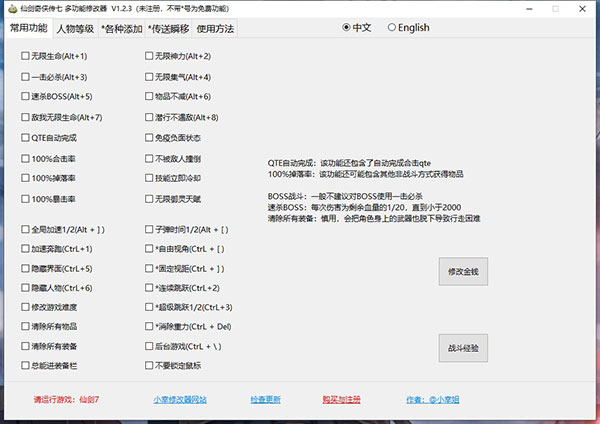600x424 pixels.
Task: Turn on 物品不减 (Alt+6)
Action: (x=150, y=97)
